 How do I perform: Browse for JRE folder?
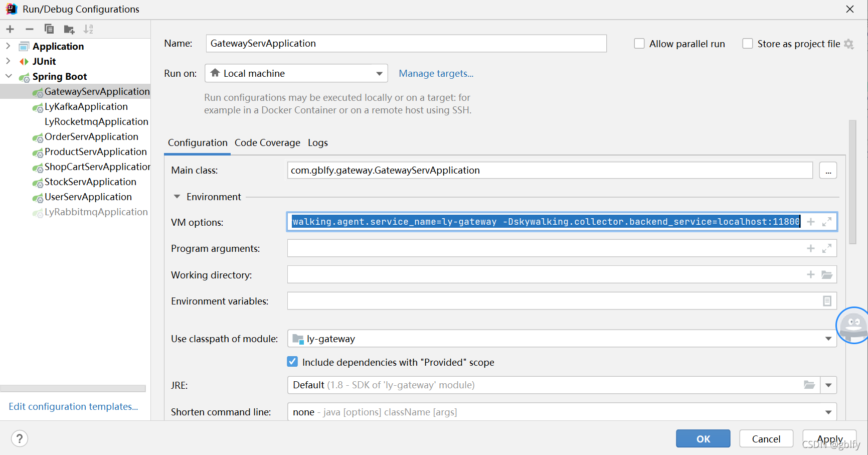809,385
